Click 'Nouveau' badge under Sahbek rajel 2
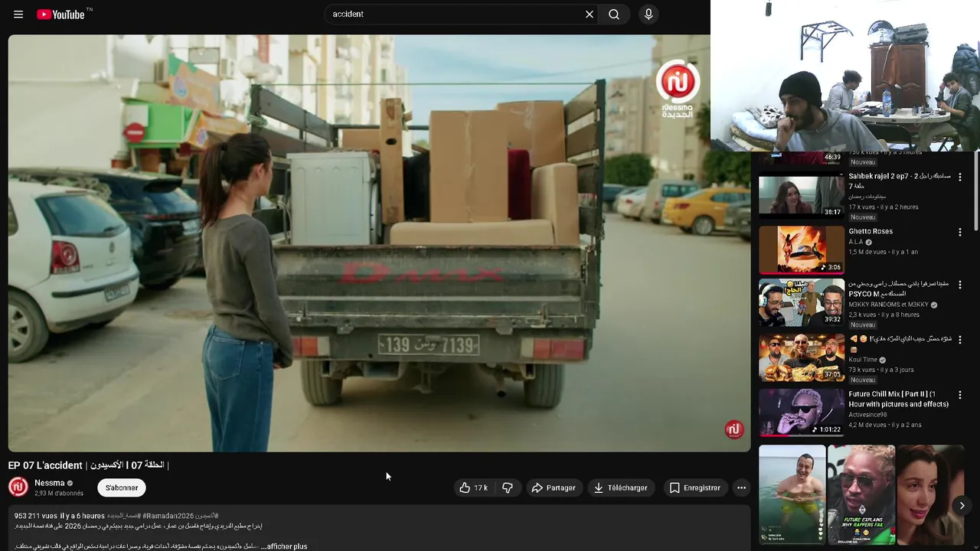The width and height of the screenshot is (980, 551). [x=863, y=217]
